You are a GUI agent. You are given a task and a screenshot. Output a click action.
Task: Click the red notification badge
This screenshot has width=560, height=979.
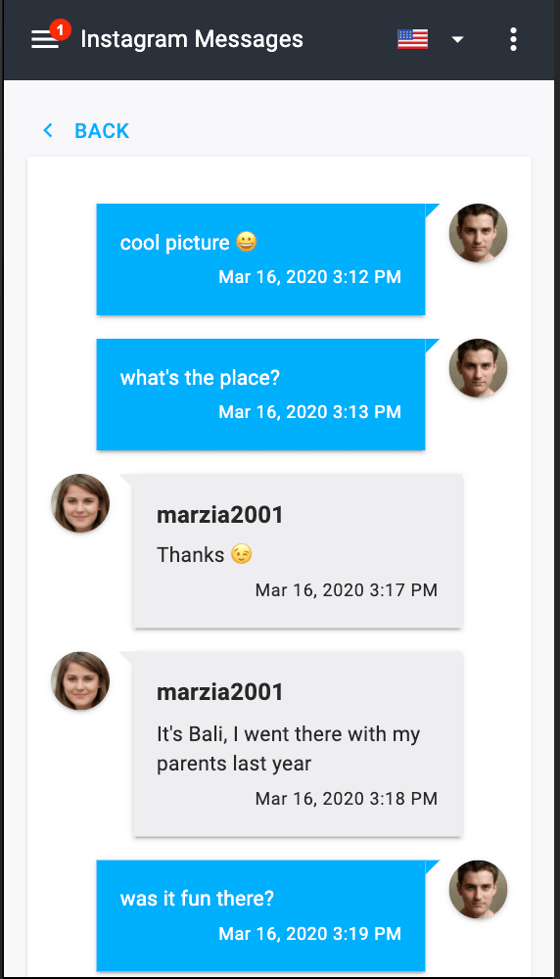[60, 29]
